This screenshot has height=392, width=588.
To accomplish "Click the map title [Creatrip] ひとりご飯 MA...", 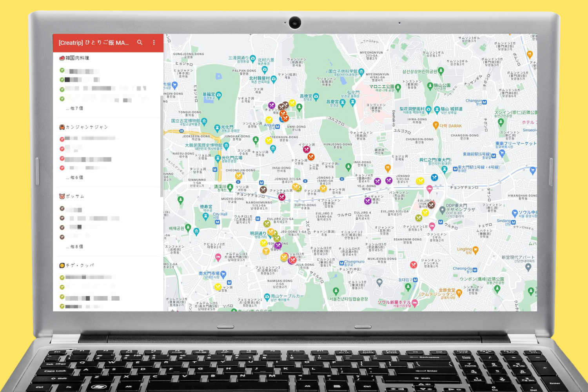I will (93, 43).
